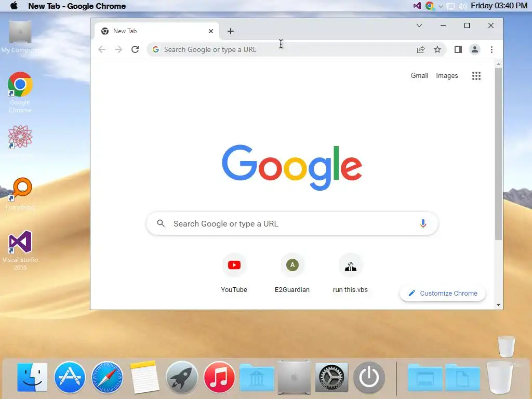Open the window-icon folder in the dock

click(x=425, y=377)
